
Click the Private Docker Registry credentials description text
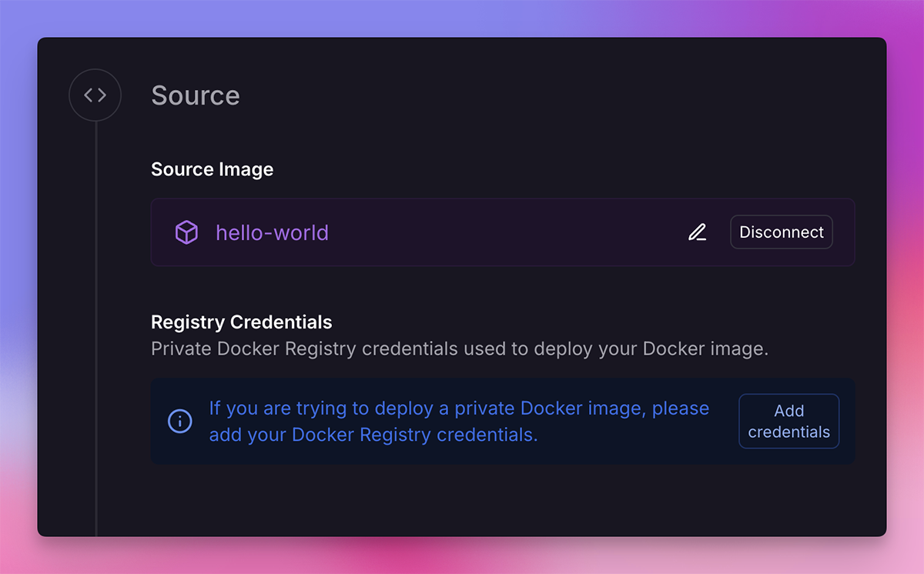[460, 349]
